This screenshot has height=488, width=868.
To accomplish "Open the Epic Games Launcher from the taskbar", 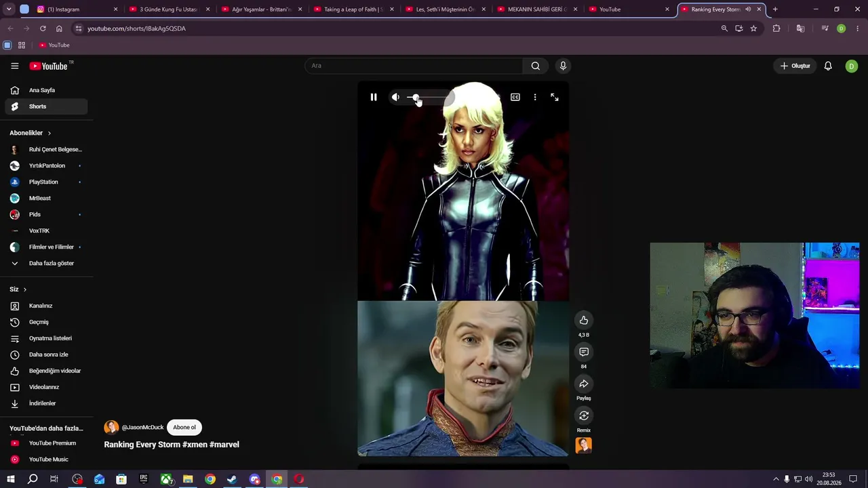I will (x=144, y=479).
